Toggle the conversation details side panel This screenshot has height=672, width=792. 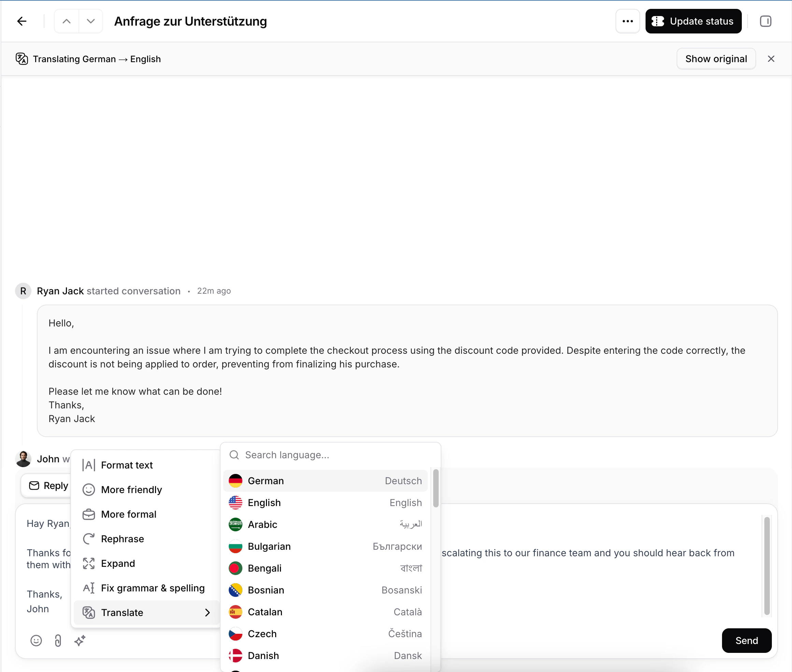[x=765, y=21]
